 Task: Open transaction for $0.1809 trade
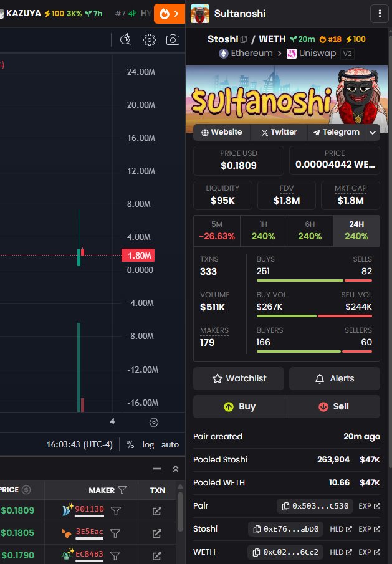(157, 511)
